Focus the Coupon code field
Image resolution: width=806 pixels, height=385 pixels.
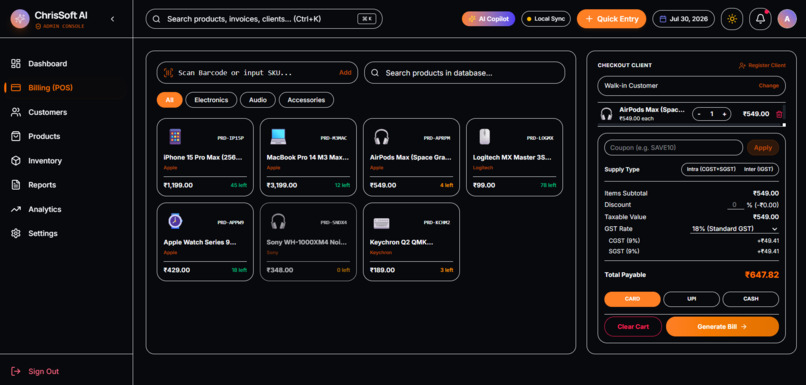point(673,148)
